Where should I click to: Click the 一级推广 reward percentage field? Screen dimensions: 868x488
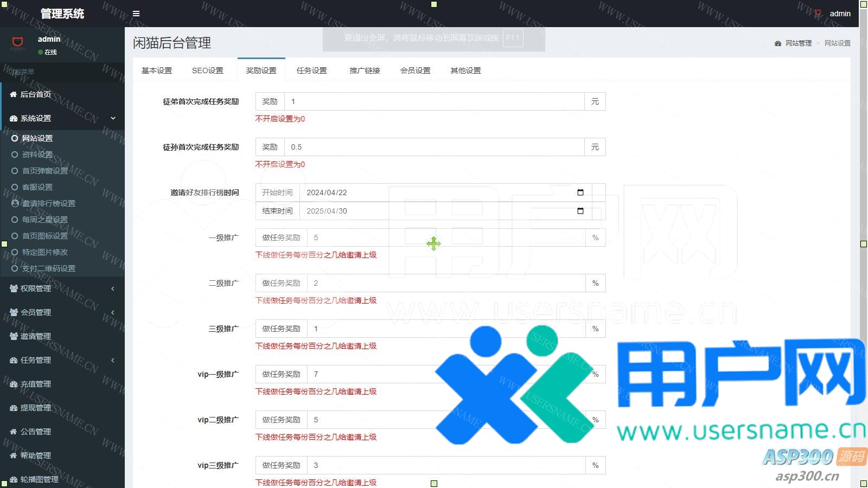tap(446, 237)
